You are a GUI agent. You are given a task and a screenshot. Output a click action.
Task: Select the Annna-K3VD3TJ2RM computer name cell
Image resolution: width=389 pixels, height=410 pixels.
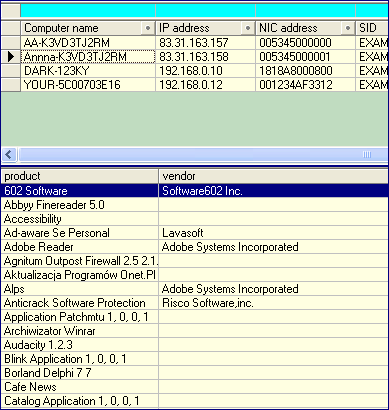pyautogui.click(x=88, y=57)
